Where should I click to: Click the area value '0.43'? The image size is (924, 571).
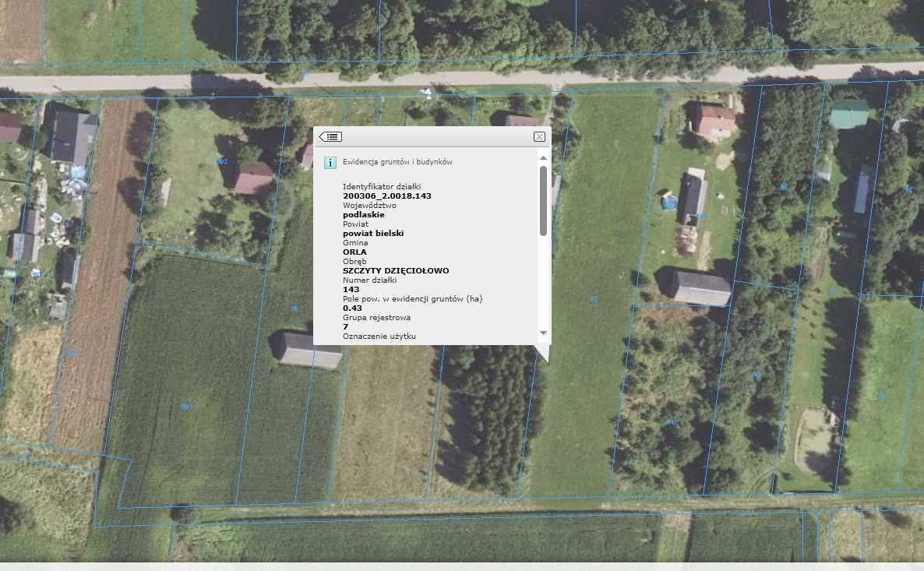point(352,308)
